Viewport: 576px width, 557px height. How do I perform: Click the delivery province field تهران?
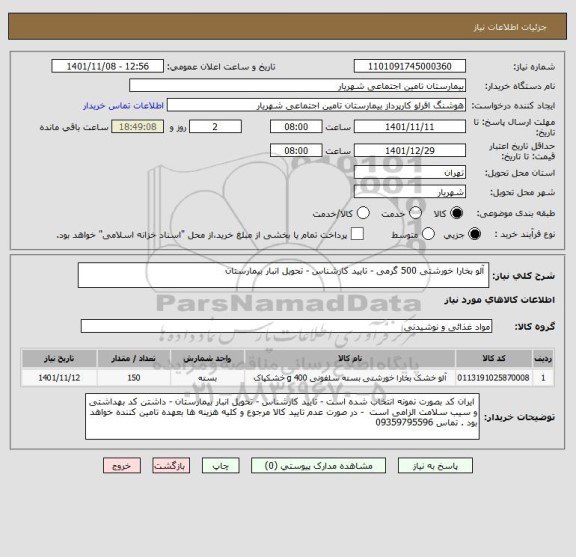pyautogui.click(x=410, y=173)
